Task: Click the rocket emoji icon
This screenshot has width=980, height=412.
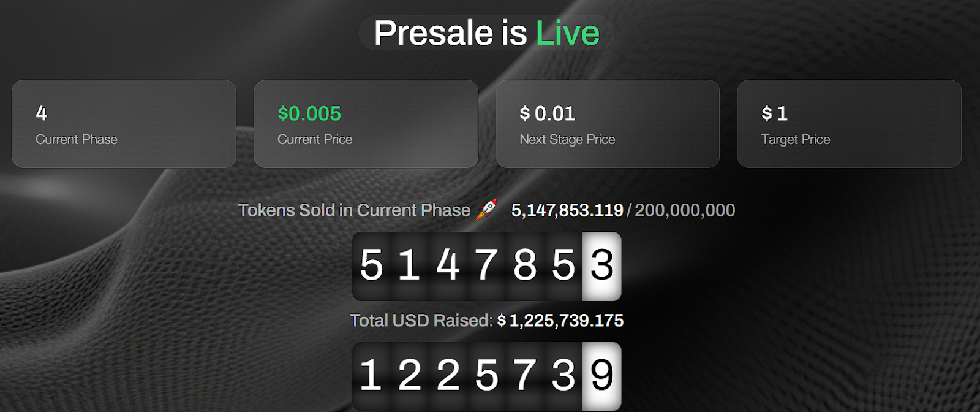Action: point(486,210)
